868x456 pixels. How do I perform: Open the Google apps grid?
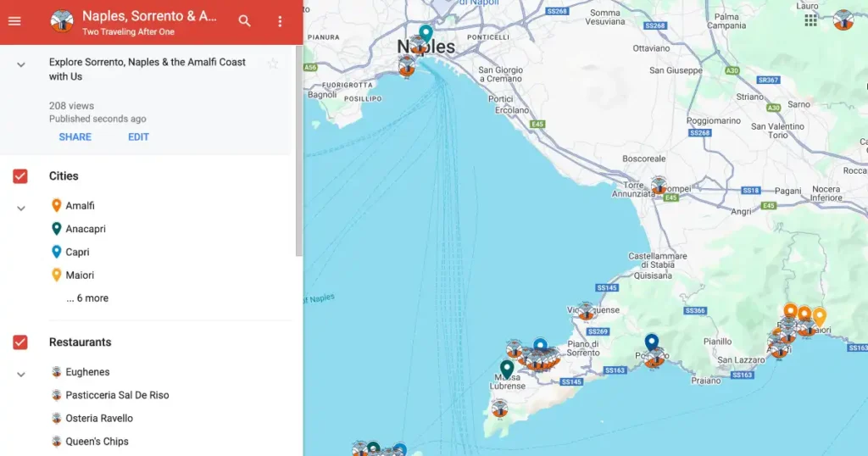click(811, 19)
